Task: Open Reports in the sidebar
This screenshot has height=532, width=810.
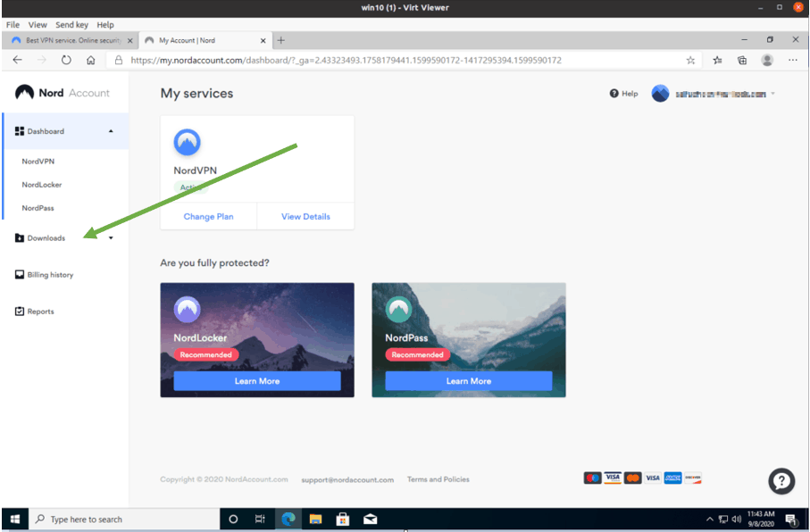Action: [x=40, y=312]
